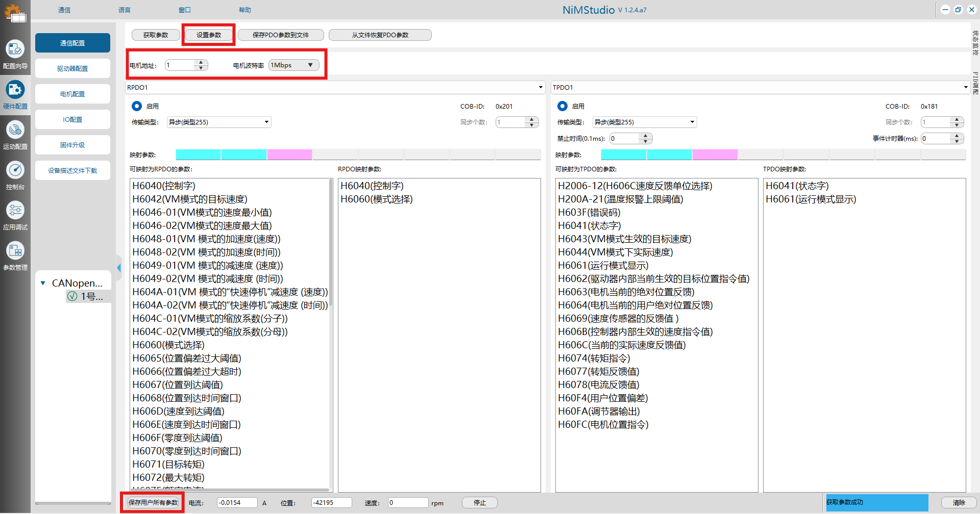980x514 pixels.
Task: Click the 电流 value field
Action: (237, 503)
